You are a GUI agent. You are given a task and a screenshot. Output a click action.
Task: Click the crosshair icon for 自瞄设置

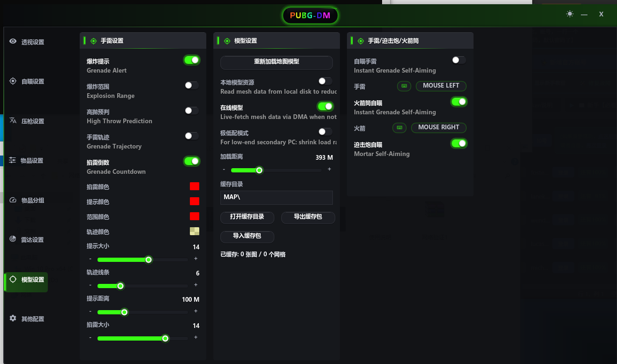click(13, 81)
